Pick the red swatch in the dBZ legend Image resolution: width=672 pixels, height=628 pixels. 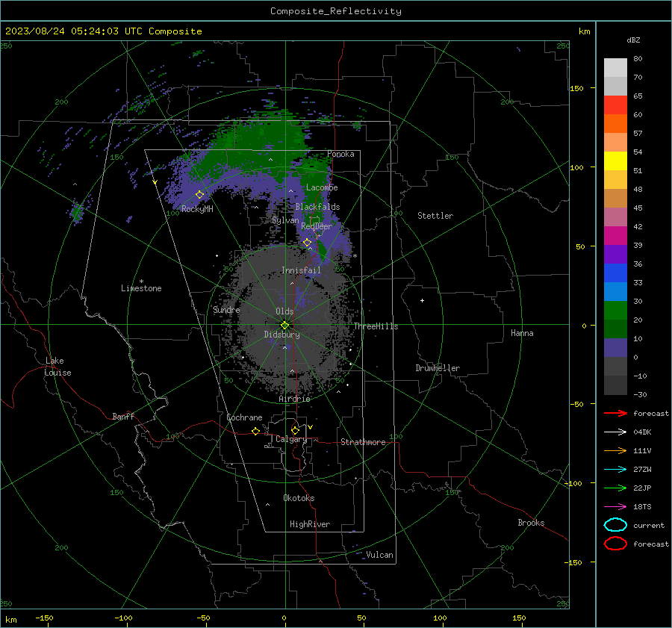[615, 105]
